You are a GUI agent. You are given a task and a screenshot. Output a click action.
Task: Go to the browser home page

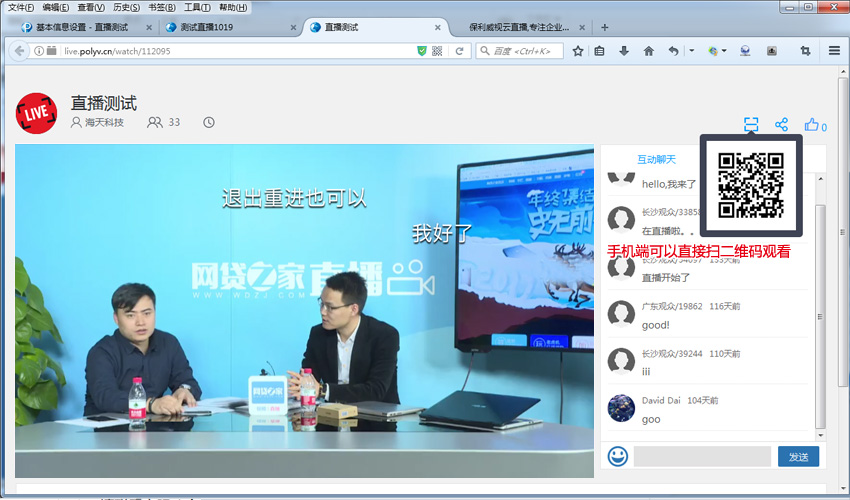(x=648, y=51)
